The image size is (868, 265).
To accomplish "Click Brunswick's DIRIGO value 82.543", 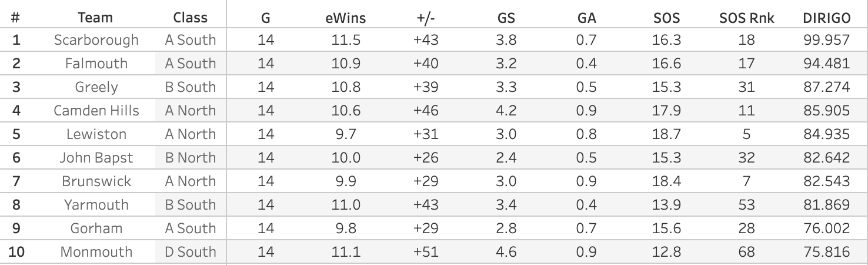I will point(826,181).
